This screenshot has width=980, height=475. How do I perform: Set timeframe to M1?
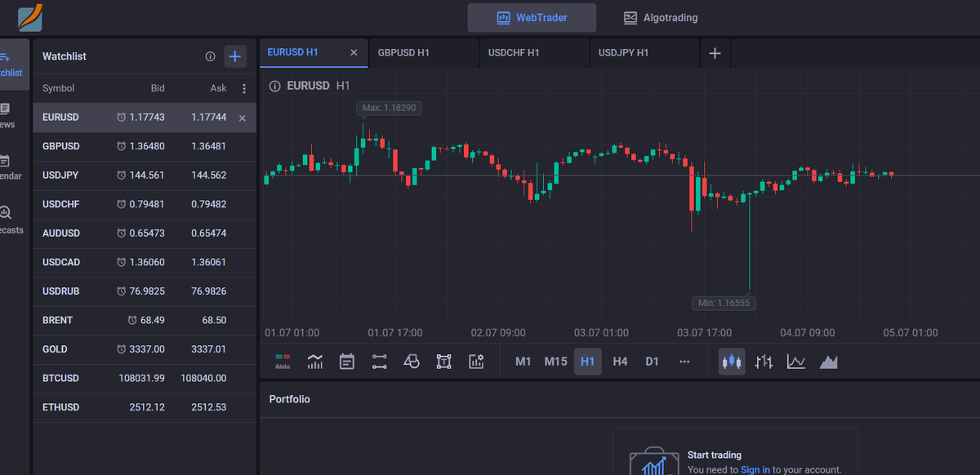click(x=523, y=362)
